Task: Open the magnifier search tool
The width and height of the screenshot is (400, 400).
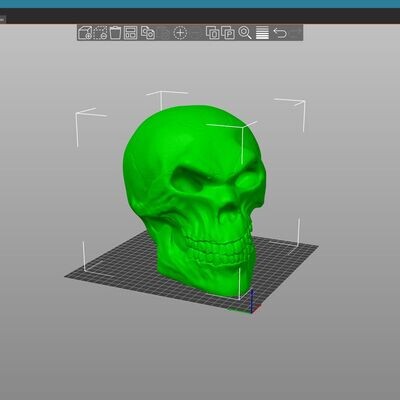Action: 245,33
